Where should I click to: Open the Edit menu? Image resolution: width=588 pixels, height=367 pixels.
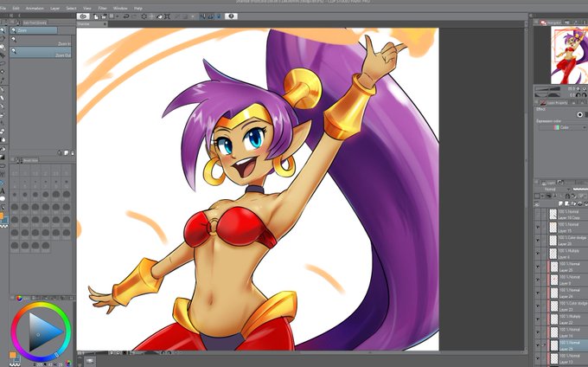coord(16,8)
